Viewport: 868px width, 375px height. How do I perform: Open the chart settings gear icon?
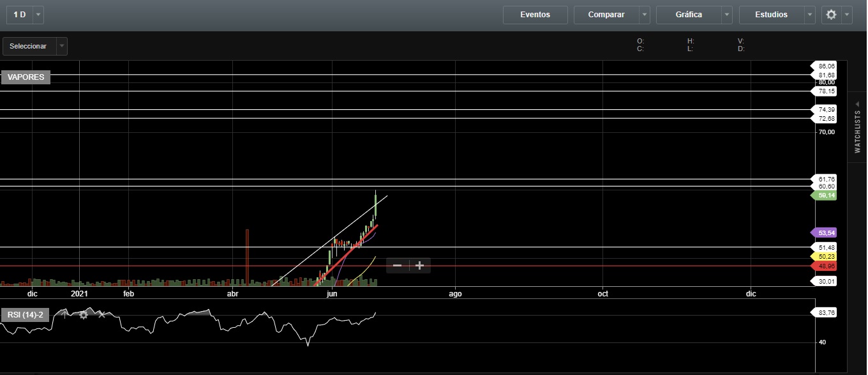click(831, 15)
